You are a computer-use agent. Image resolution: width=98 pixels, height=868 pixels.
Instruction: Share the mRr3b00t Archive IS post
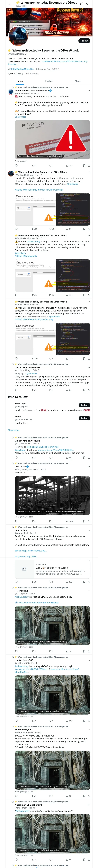[x=89, y=521]
